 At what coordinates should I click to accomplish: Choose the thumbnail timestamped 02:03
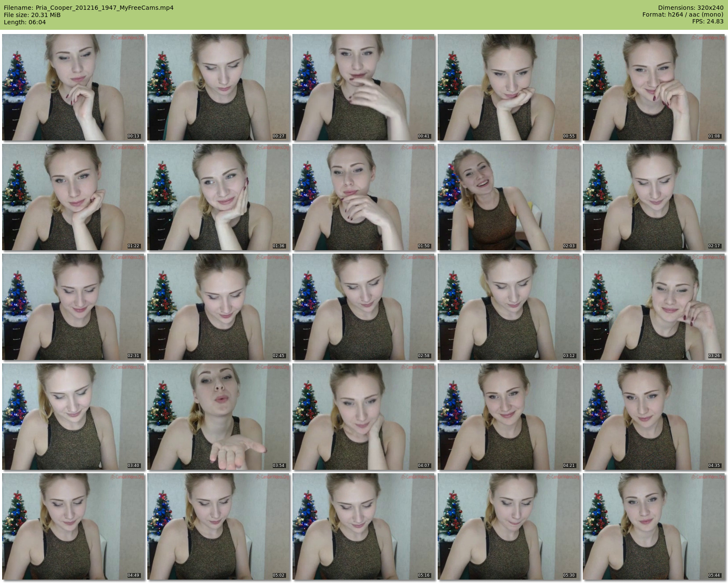(x=509, y=197)
